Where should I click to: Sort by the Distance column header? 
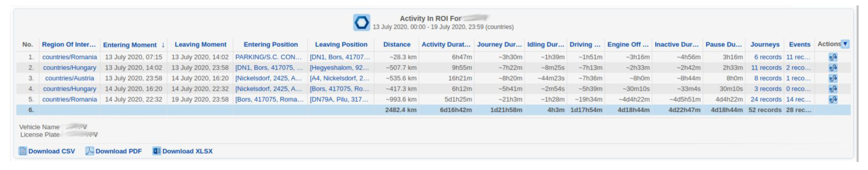pyautogui.click(x=397, y=44)
